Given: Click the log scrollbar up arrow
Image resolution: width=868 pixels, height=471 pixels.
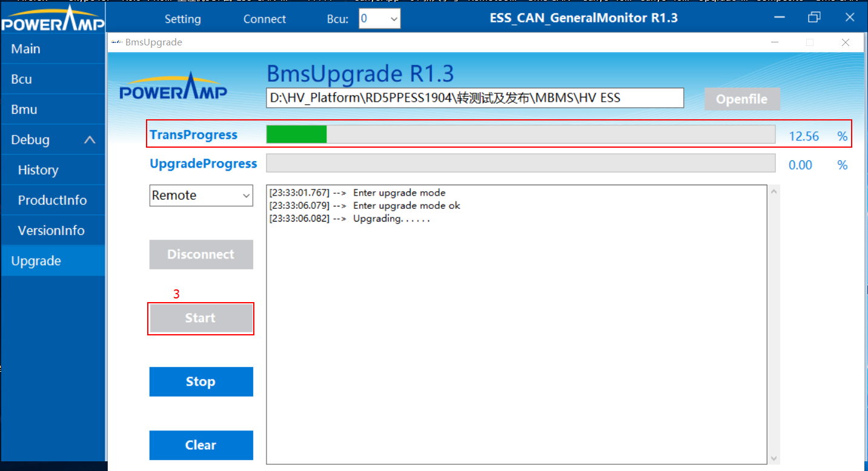Looking at the screenshot, I should (x=773, y=192).
